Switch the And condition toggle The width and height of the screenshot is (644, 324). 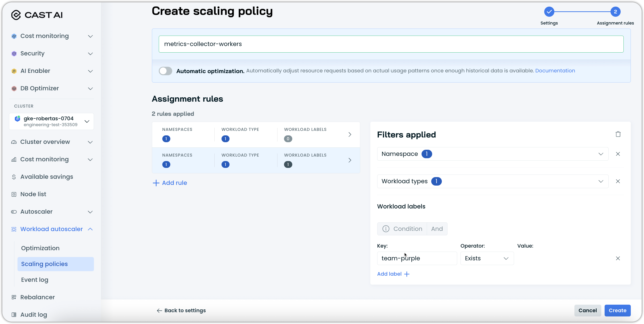(x=437, y=229)
